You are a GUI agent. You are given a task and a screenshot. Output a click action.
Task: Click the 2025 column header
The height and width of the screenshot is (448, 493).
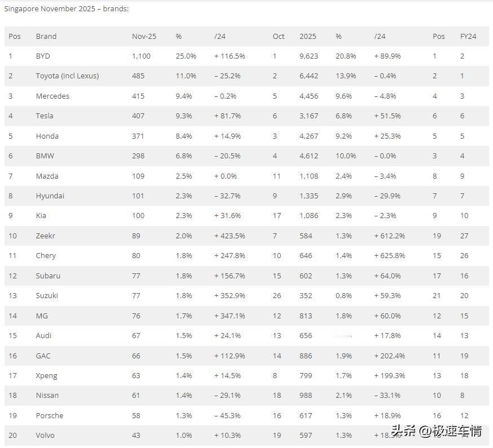coord(308,37)
